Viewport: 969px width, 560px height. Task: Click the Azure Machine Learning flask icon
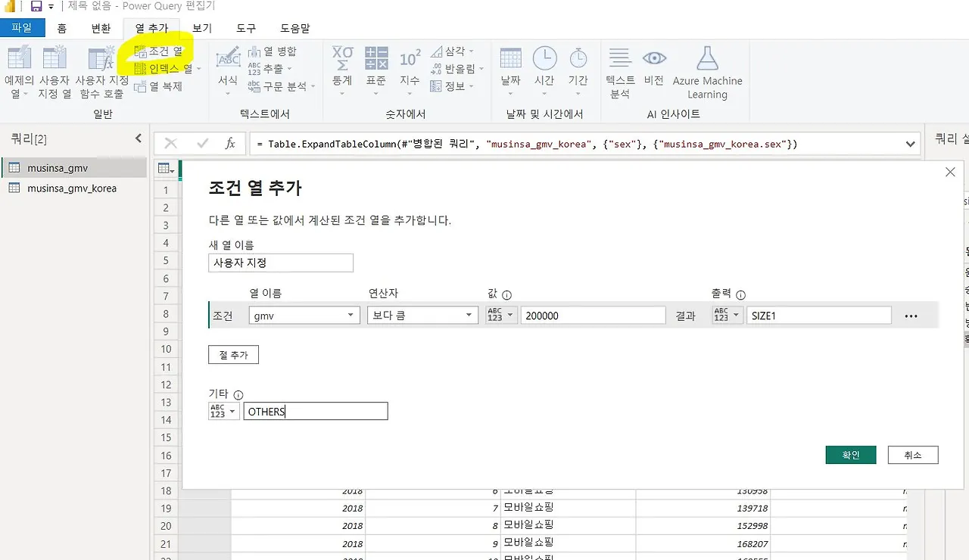point(707,58)
